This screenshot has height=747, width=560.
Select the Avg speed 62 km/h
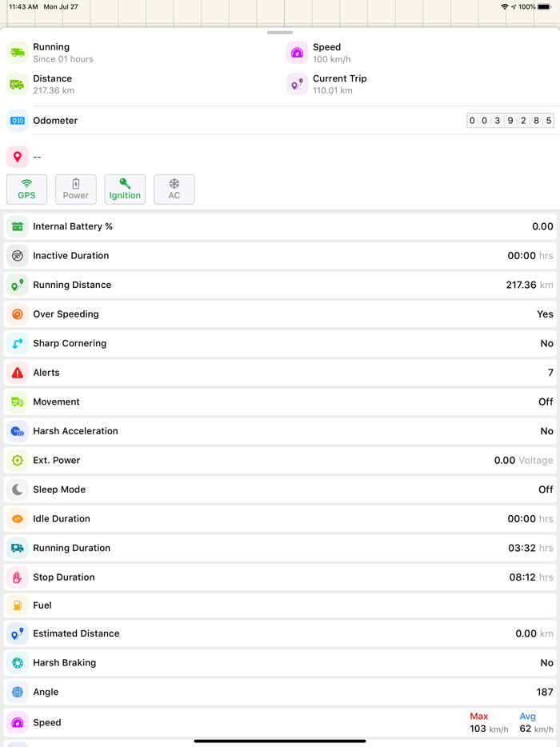(536, 729)
